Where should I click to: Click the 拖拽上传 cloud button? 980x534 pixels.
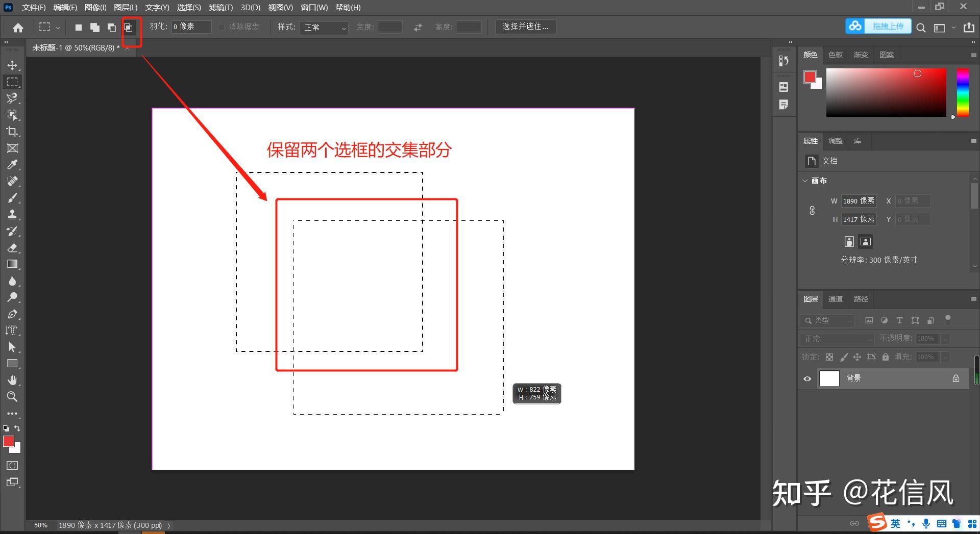(878, 26)
